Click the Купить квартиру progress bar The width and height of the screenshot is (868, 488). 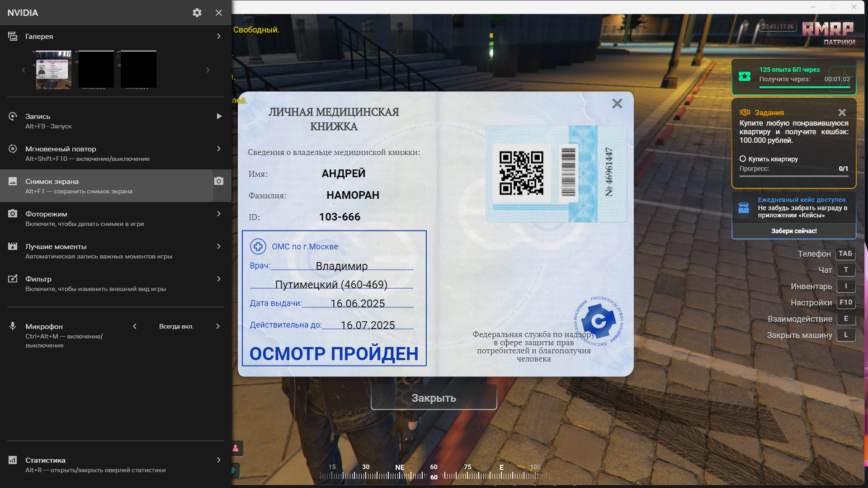tap(794, 176)
